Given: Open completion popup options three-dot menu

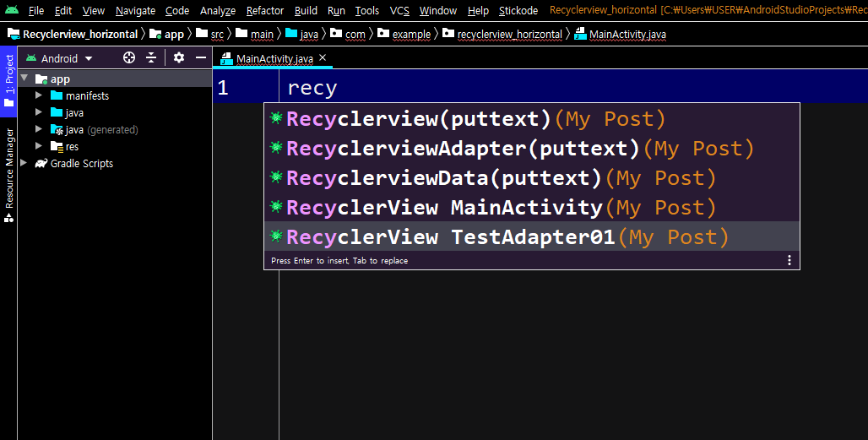Looking at the screenshot, I should pyautogui.click(x=789, y=260).
